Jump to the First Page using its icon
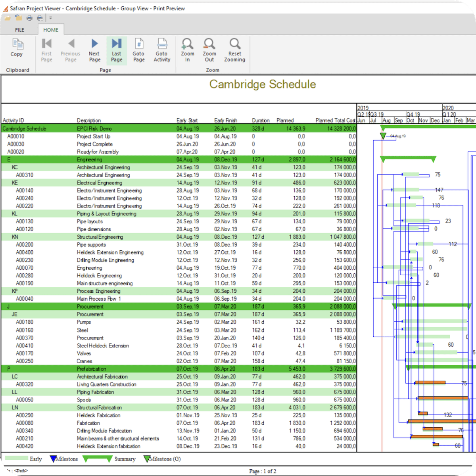 click(x=46, y=48)
